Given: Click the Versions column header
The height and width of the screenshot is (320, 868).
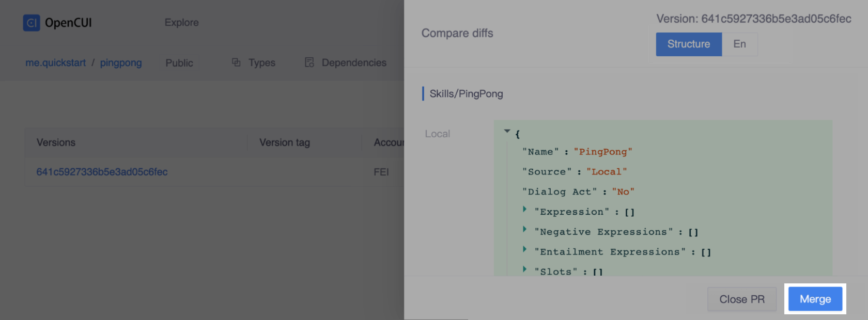Looking at the screenshot, I should click(56, 142).
